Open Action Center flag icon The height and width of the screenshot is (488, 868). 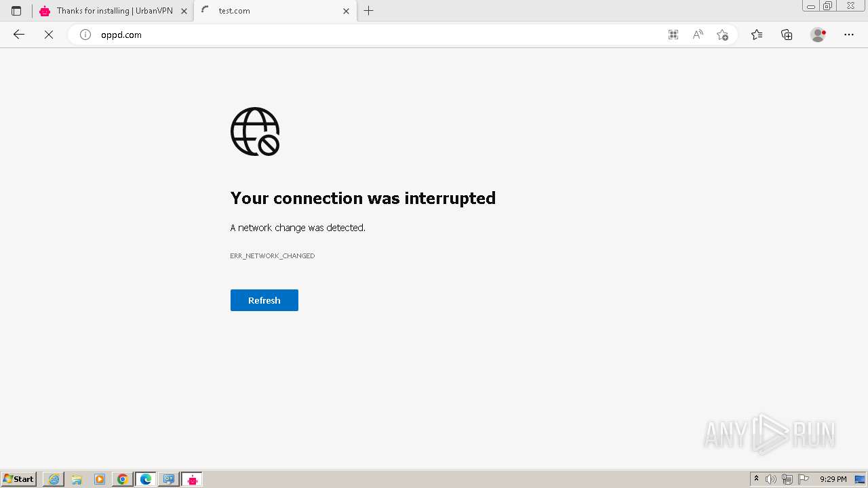coord(804,479)
